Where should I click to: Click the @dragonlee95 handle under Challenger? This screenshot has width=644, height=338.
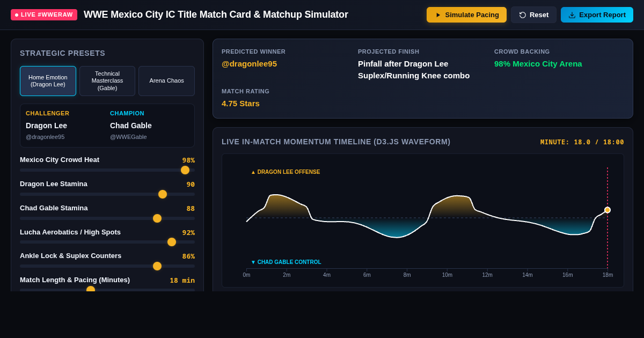[45, 137]
